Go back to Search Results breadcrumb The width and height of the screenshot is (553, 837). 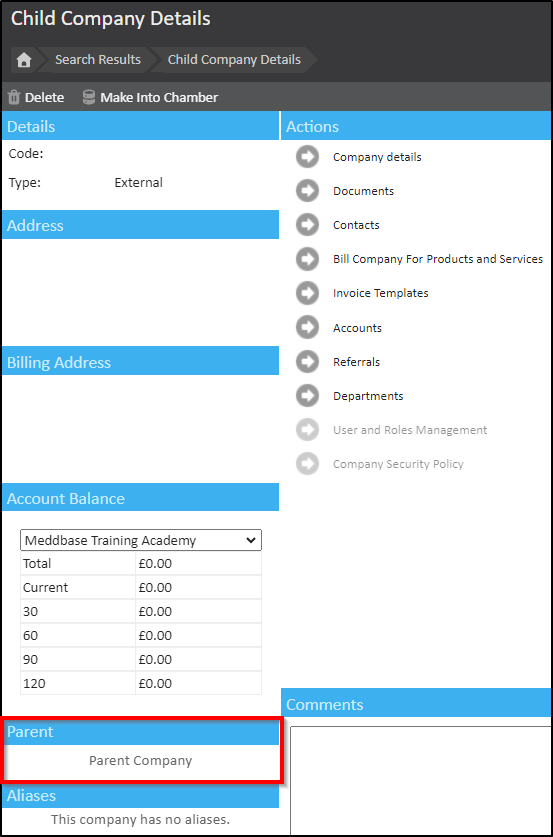click(x=98, y=60)
